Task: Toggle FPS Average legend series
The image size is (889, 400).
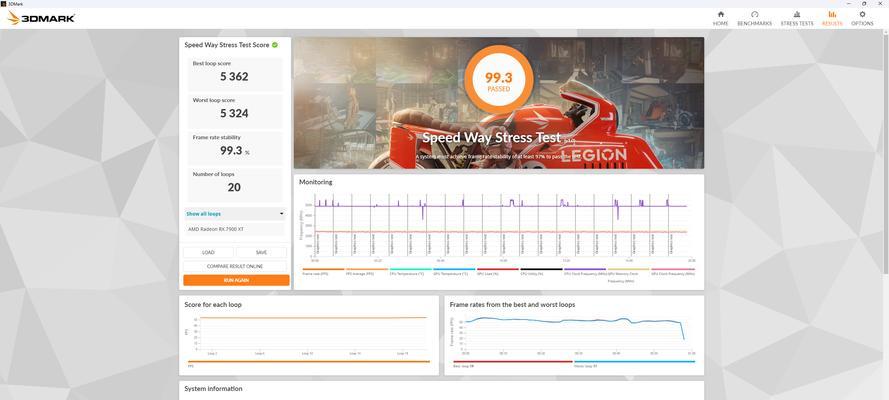Action: pyautogui.click(x=367, y=271)
